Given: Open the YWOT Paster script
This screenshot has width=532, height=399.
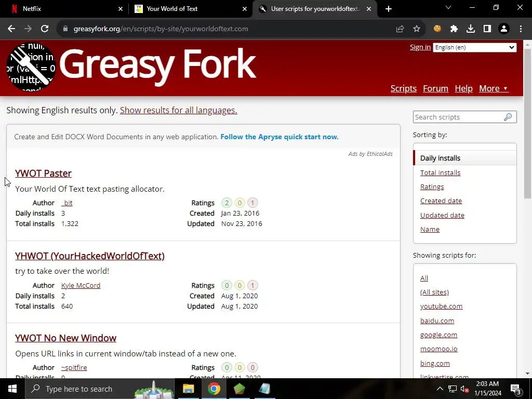Looking at the screenshot, I should tap(44, 174).
